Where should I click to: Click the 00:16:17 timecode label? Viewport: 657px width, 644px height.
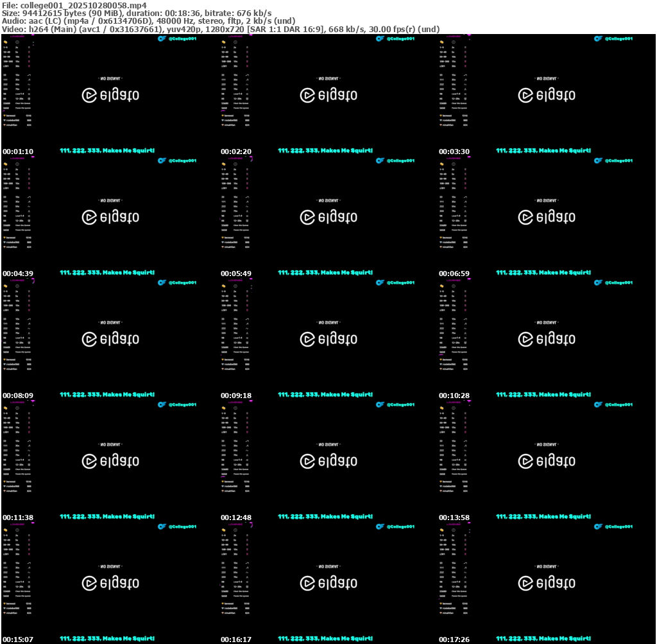(x=236, y=640)
